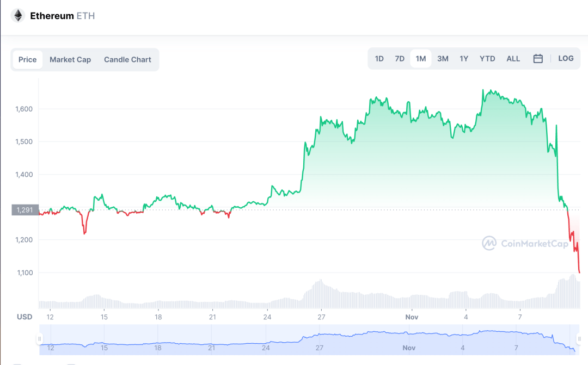Select the 3M time range
Screen dimensions: 588x365
coord(443,59)
